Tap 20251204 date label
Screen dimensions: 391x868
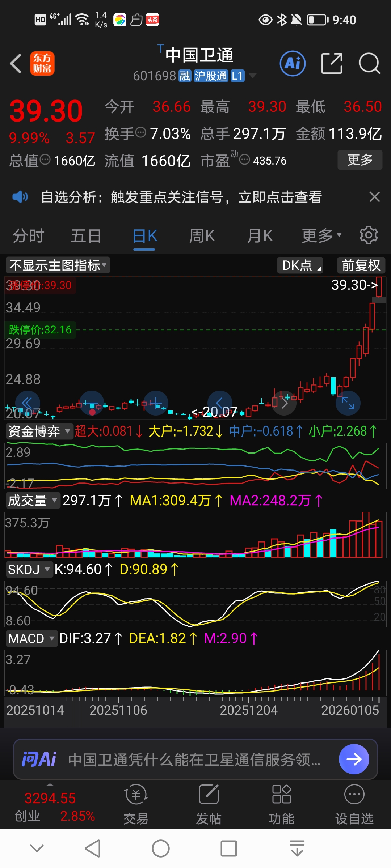pyautogui.click(x=249, y=710)
